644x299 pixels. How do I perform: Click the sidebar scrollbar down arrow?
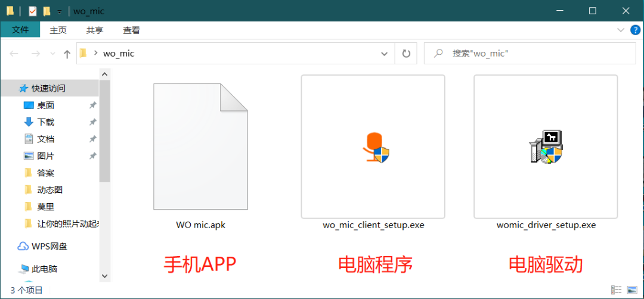point(105,276)
